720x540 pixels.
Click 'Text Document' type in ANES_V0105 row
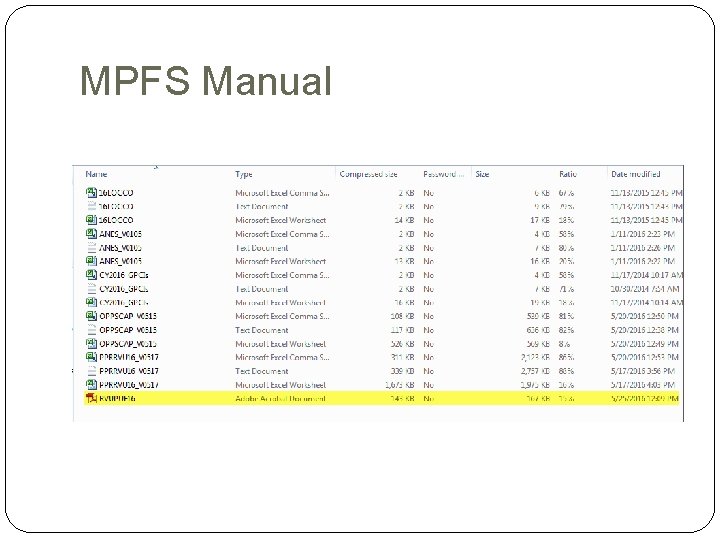[262, 248]
